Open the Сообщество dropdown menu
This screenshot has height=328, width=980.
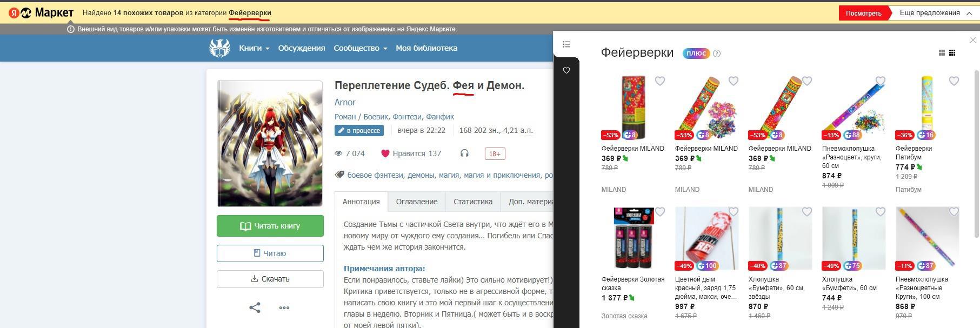coord(361,48)
